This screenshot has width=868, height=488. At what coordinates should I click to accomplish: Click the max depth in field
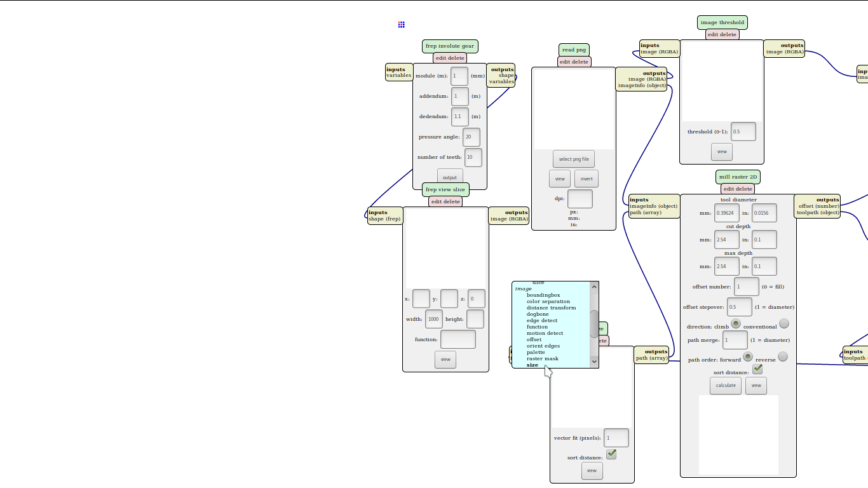(x=764, y=267)
